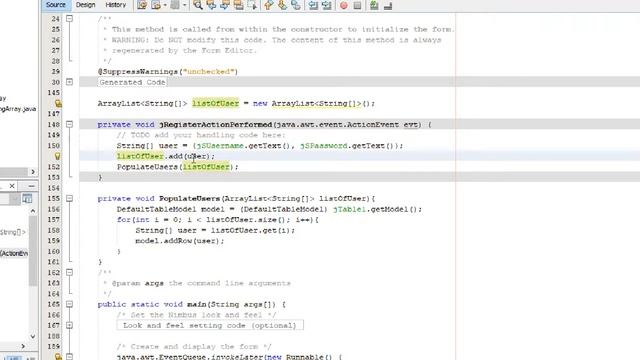
Task: Select the 'String[]>' member in Navigator
Action: tap(13, 232)
